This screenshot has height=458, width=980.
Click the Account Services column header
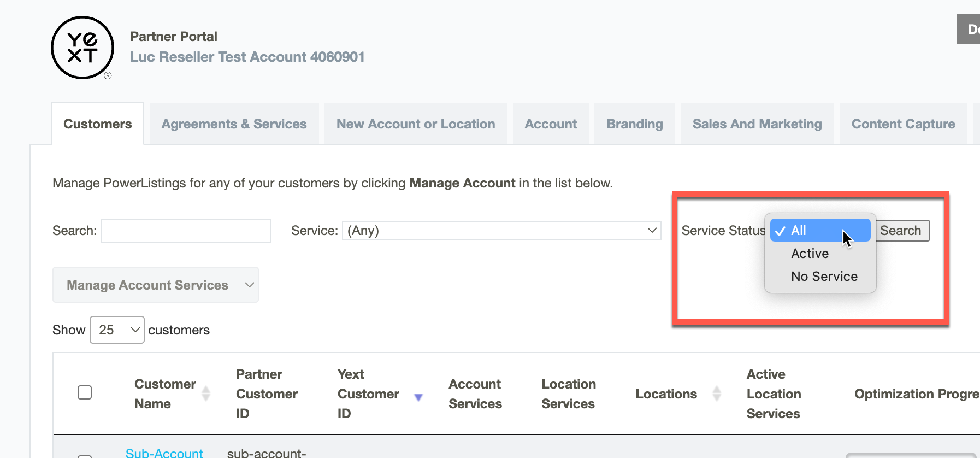point(475,394)
